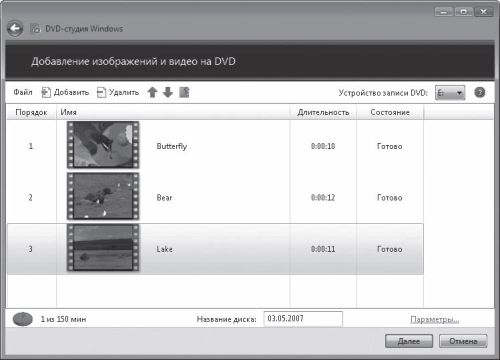Click the disc title field Название диска
The height and width of the screenshot is (360, 500).
pos(303,319)
